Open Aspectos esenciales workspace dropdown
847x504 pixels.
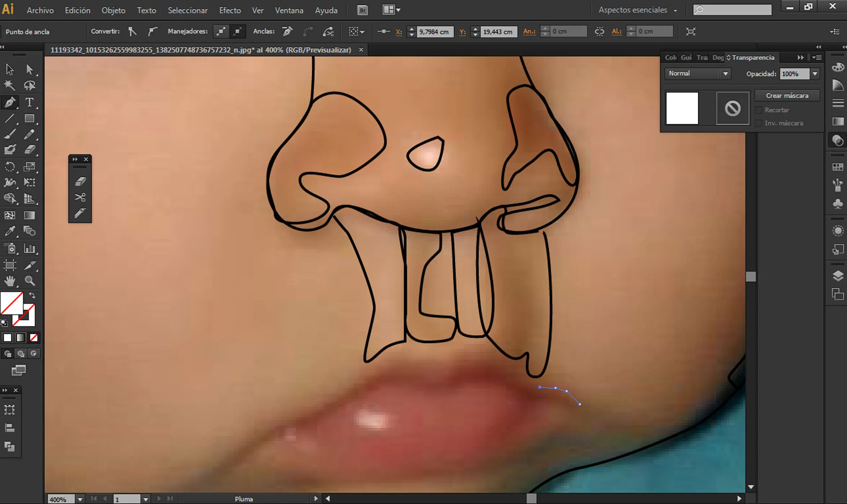pyautogui.click(x=638, y=10)
